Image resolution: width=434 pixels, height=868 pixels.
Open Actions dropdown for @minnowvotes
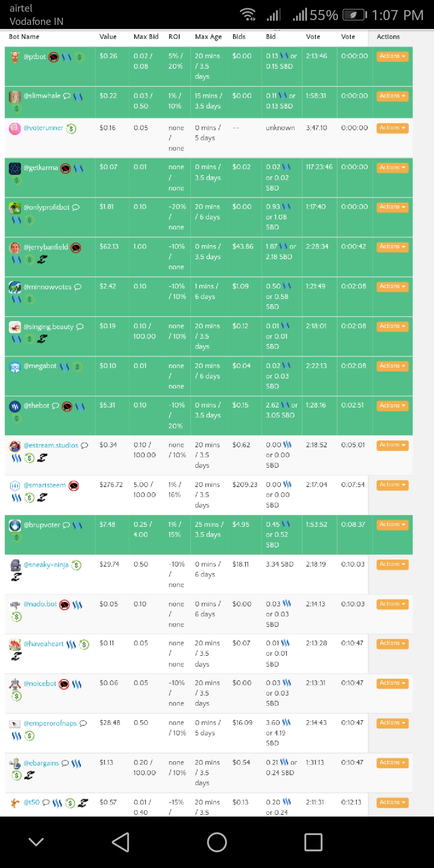pos(392,287)
